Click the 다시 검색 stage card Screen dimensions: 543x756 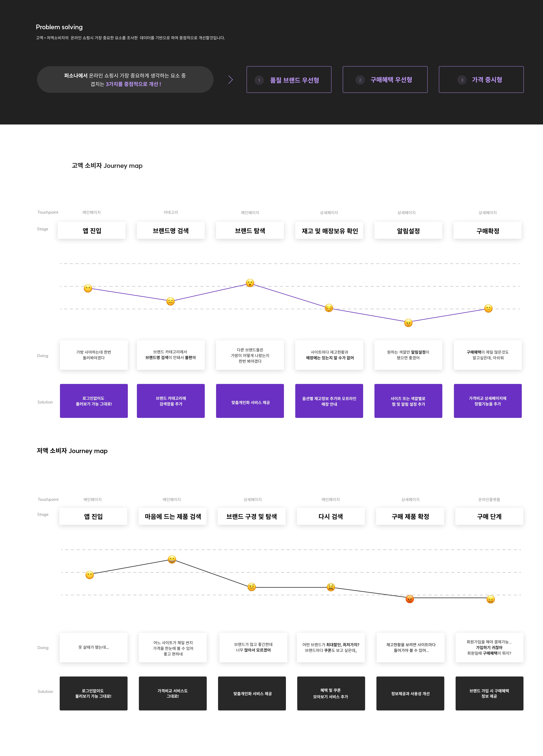(330, 516)
